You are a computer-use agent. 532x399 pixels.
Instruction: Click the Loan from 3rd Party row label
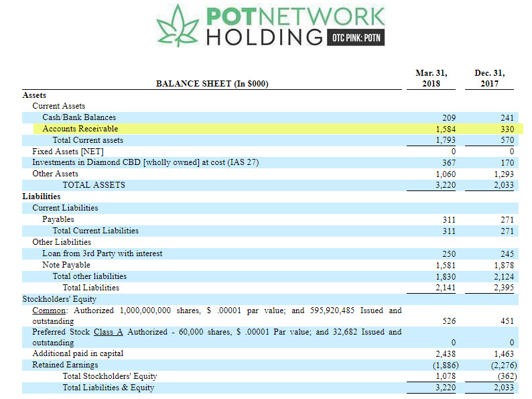click(x=102, y=253)
